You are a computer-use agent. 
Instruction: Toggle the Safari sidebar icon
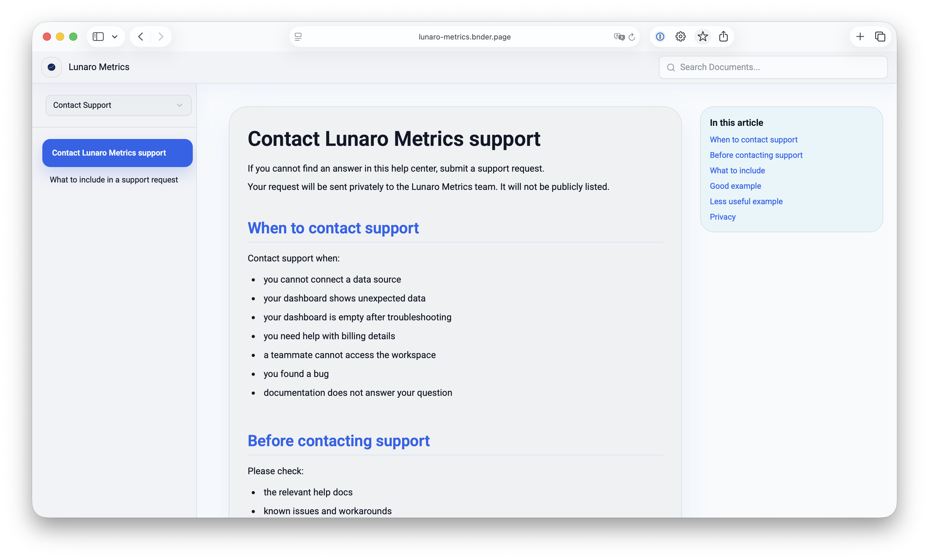pos(98,37)
